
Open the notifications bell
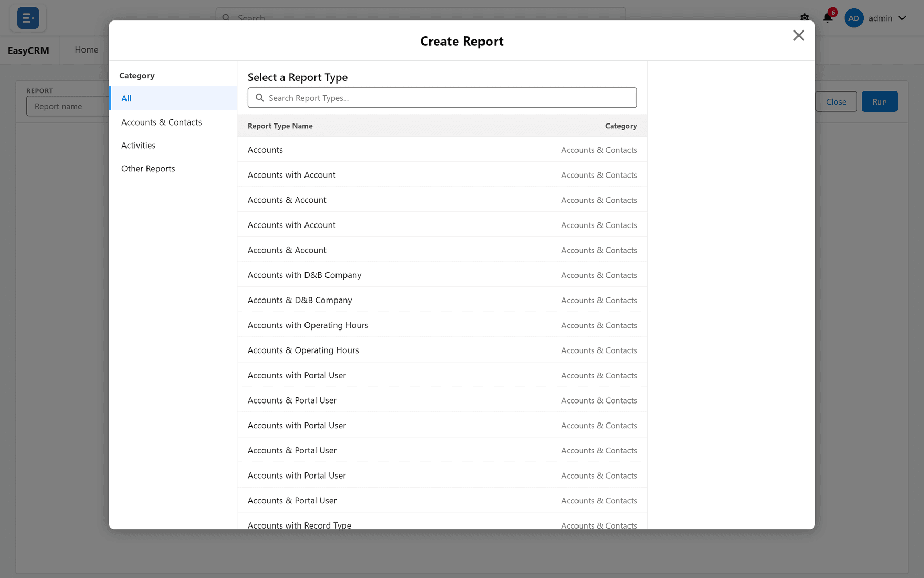tap(828, 18)
